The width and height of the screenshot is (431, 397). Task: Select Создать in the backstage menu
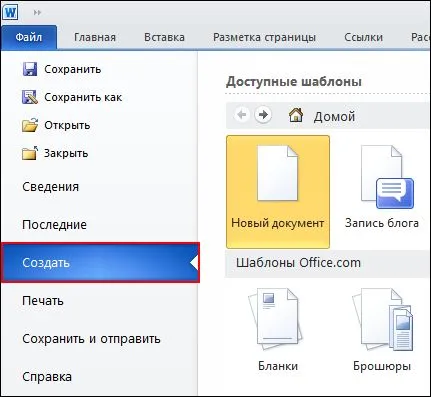coord(100,263)
